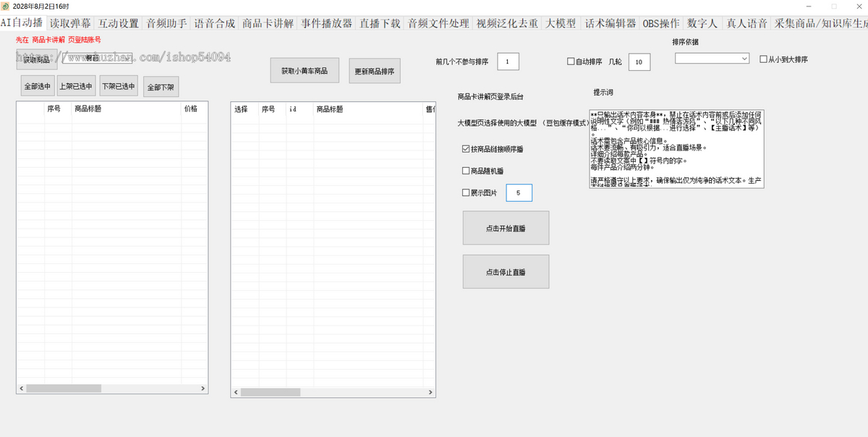This screenshot has width=868, height=437.
Task: Open the 事件播放器 tab
Action: click(x=327, y=23)
